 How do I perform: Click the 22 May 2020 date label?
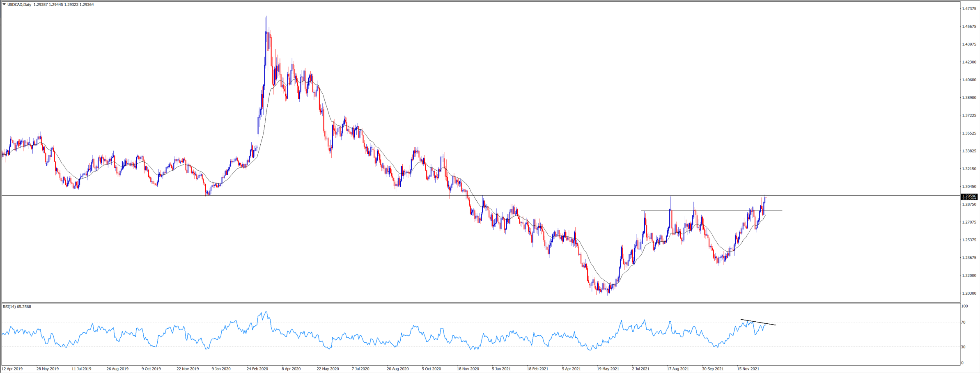click(x=328, y=369)
